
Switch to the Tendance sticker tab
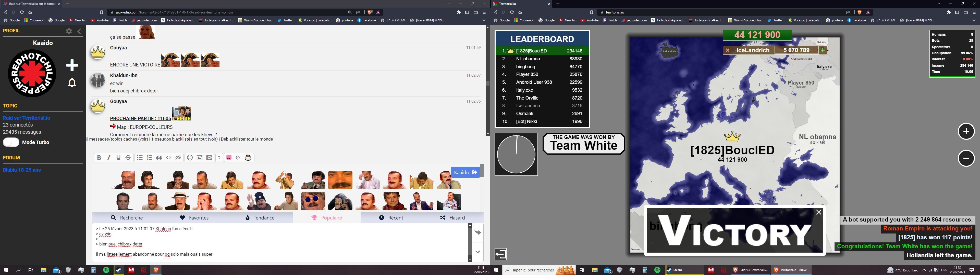(260, 218)
